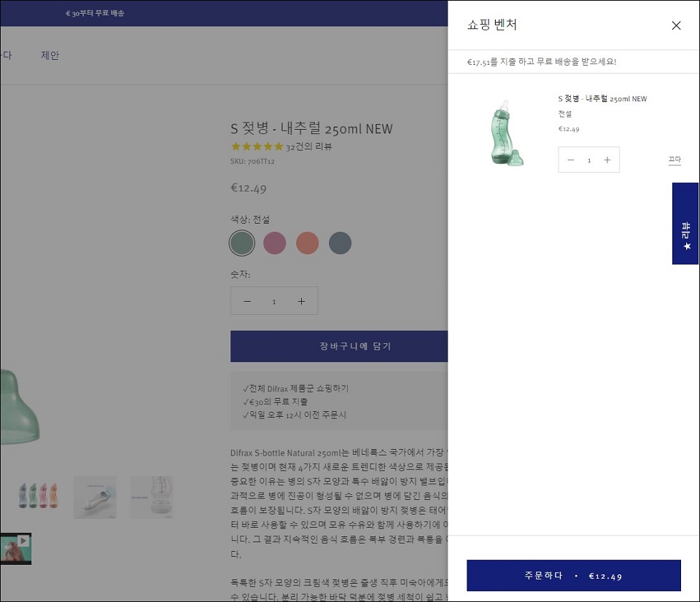Click the €30의 무료 지출 text
Image resolution: width=700 pixels, height=602 pixels.
coord(278,402)
